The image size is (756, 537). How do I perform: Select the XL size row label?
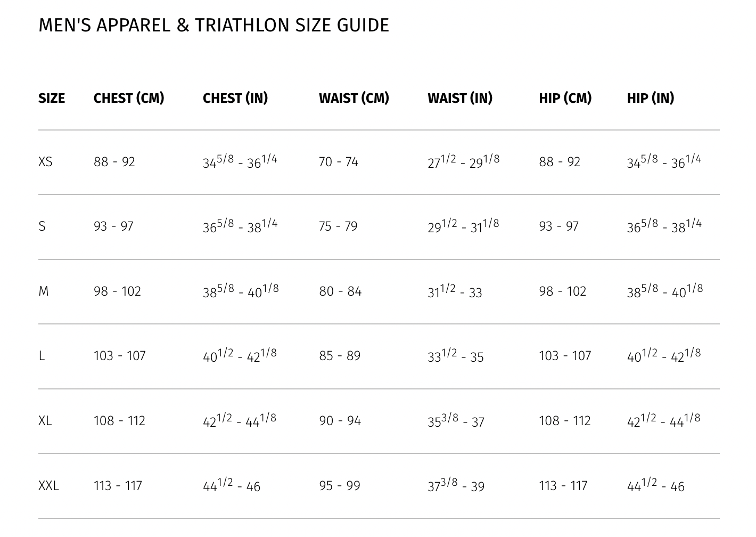tap(45, 421)
